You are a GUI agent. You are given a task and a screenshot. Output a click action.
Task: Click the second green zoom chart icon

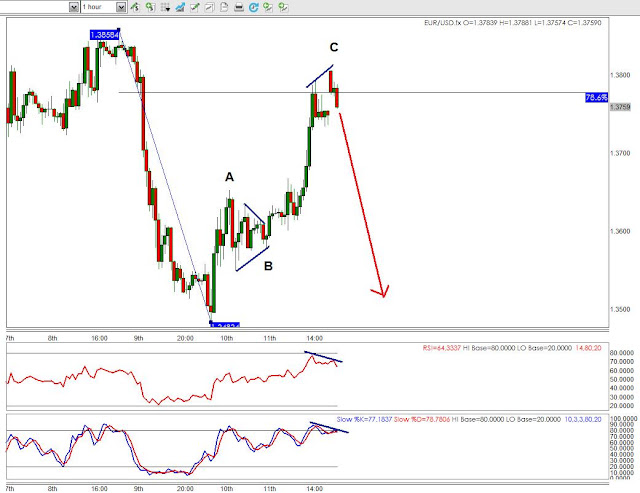point(283,7)
